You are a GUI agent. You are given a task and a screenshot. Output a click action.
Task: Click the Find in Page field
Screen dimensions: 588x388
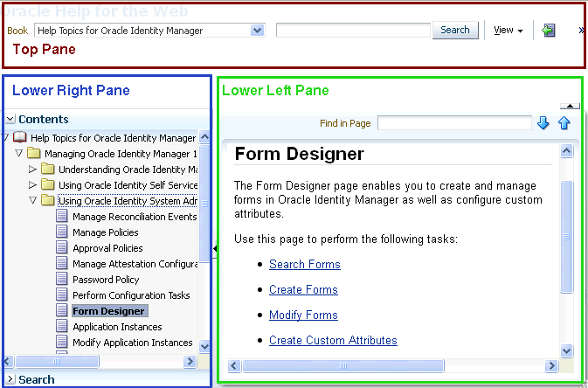pos(454,123)
